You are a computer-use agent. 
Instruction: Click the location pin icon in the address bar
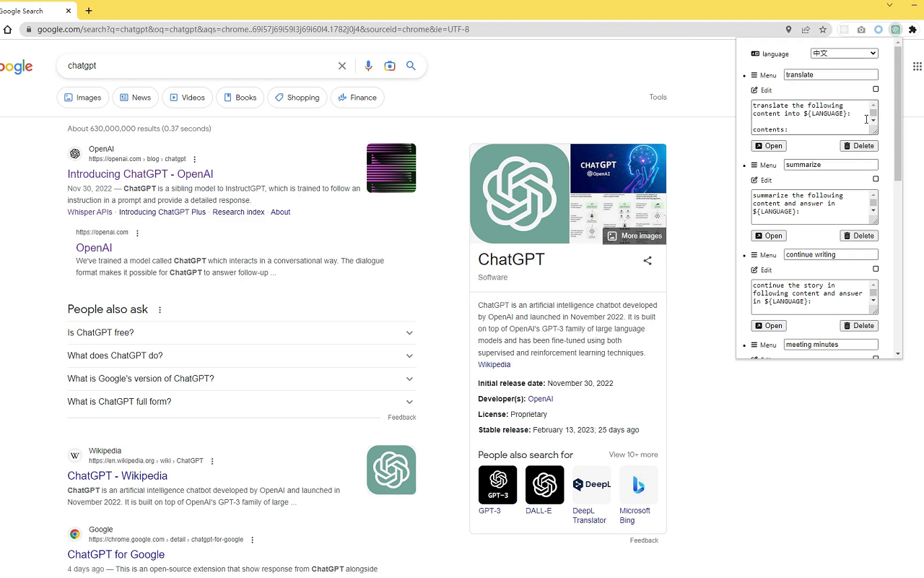coord(788,30)
